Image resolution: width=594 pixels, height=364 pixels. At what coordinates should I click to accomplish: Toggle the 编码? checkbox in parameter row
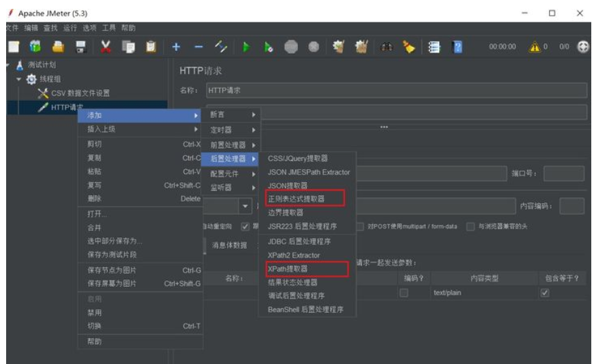(x=404, y=293)
